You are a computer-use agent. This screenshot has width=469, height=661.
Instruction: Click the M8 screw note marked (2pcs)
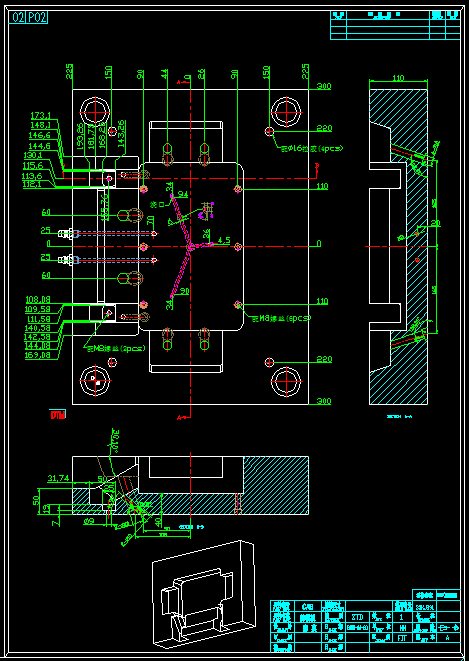[x=116, y=349]
